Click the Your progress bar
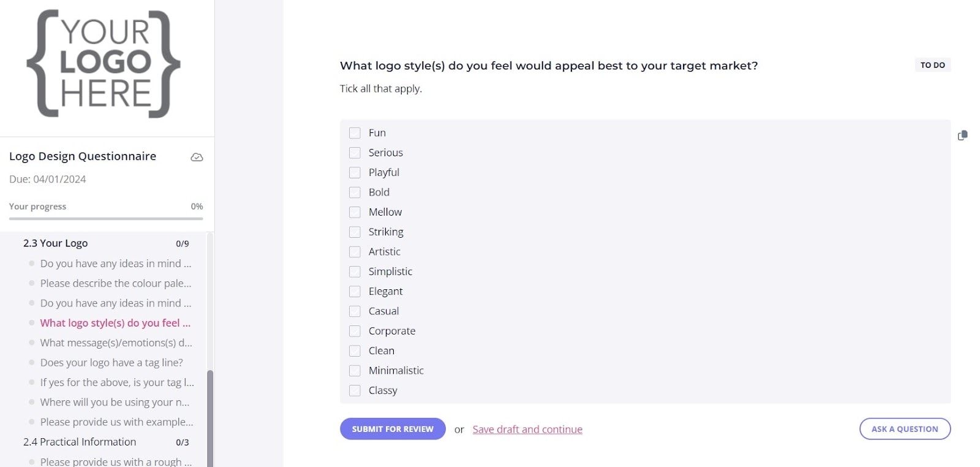Image resolution: width=980 pixels, height=467 pixels. click(105, 219)
